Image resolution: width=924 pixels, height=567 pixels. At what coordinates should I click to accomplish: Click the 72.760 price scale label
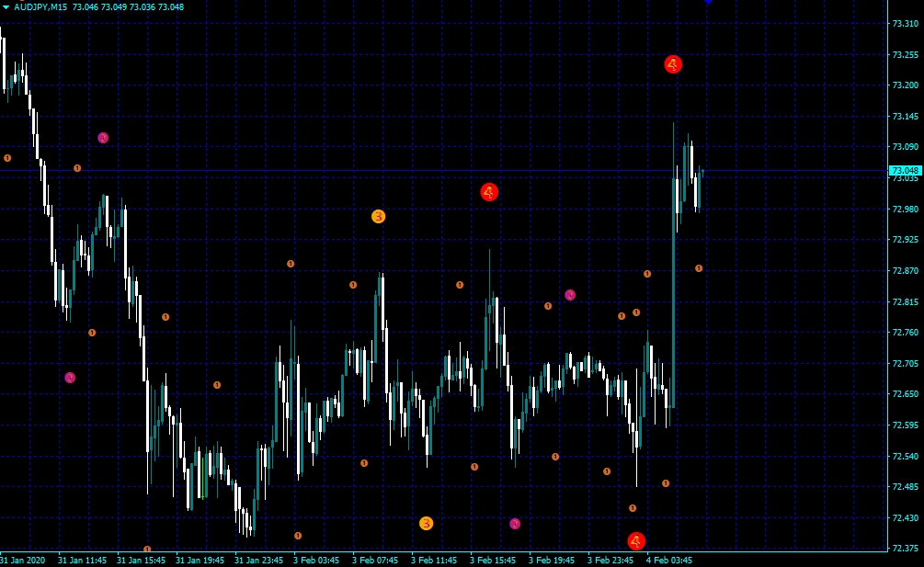(905, 333)
